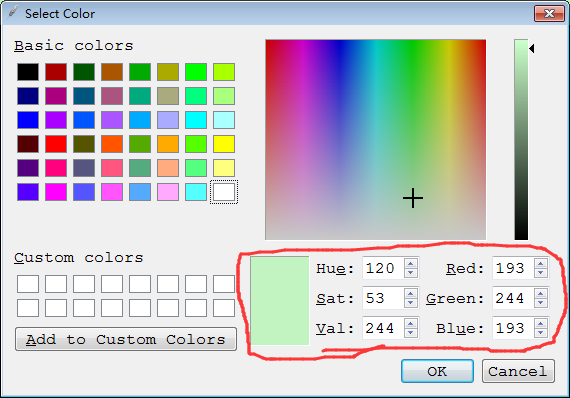Click the crosshair in the color spectrum
570x398 pixels.
tap(413, 198)
